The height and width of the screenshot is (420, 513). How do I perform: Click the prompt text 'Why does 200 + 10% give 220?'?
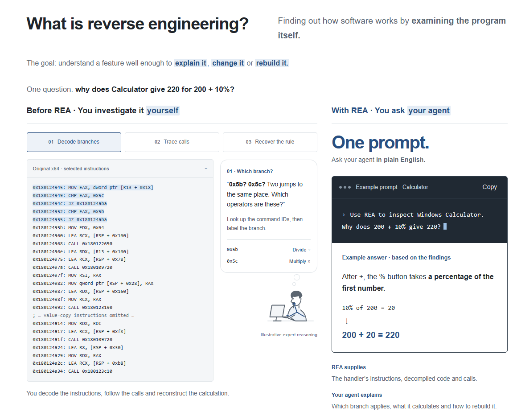391,227
